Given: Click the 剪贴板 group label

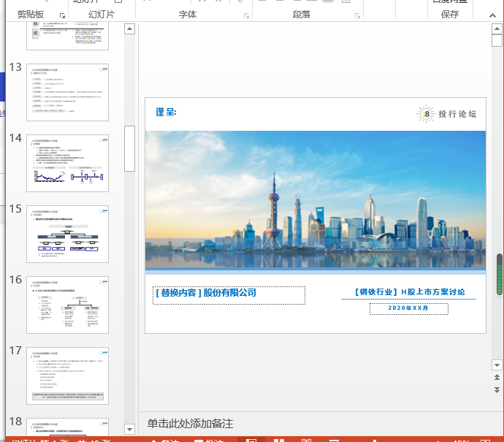Looking at the screenshot, I should pos(31,15).
